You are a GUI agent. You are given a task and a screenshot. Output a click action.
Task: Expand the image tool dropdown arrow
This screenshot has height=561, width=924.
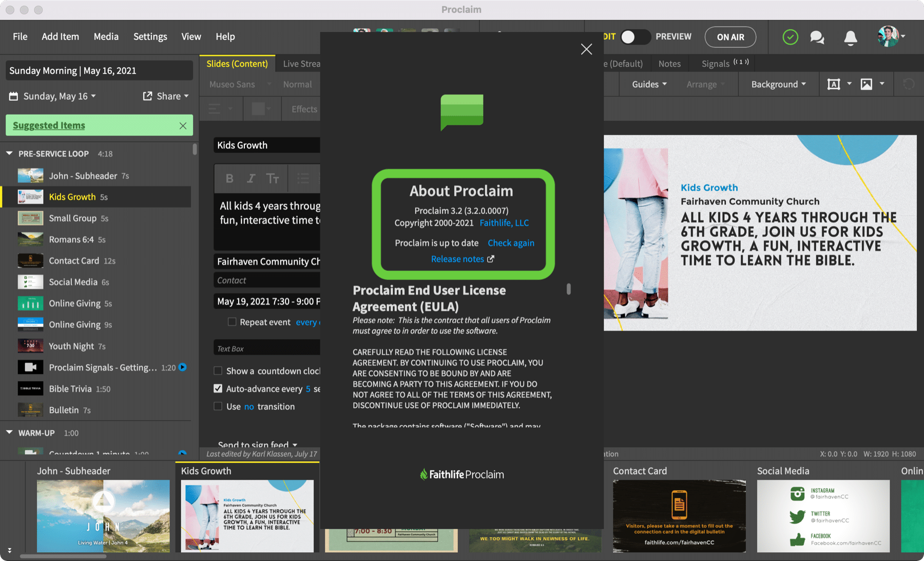[882, 84]
